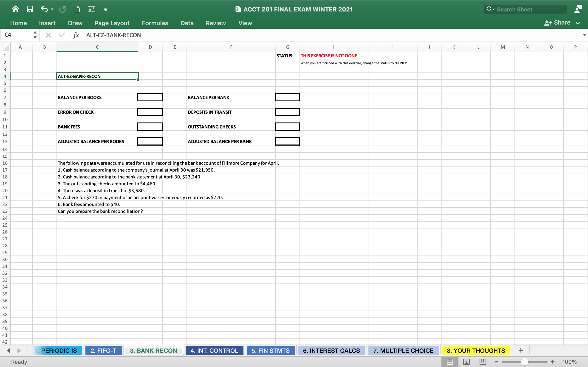Expand the formula bar with arrow
This screenshot has width=588, height=367.
584,35
